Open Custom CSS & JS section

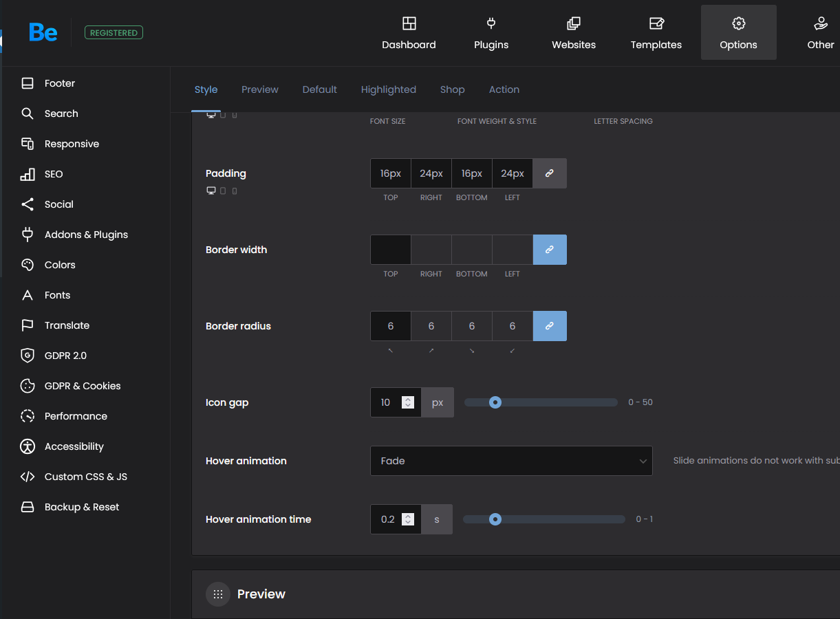pyautogui.click(x=85, y=477)
